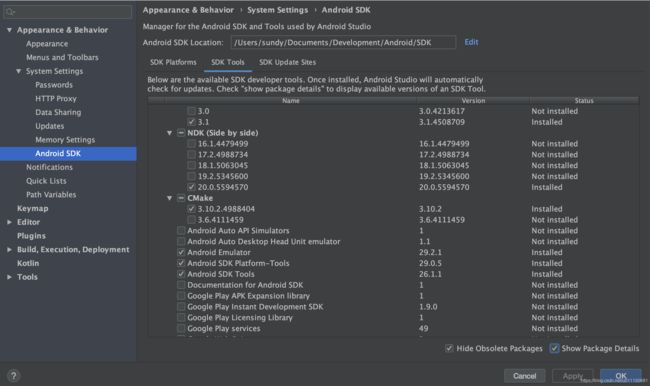Uncheck Android SDK Platform-Tools checkbox
The height and width of the screenshot is (386, 650).
click(181, 263)
